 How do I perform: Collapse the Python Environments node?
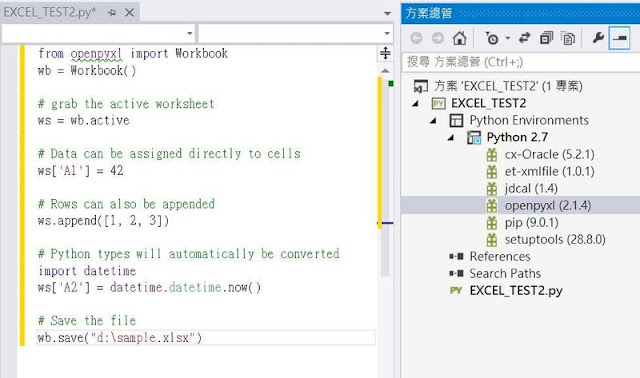[433, 120]
